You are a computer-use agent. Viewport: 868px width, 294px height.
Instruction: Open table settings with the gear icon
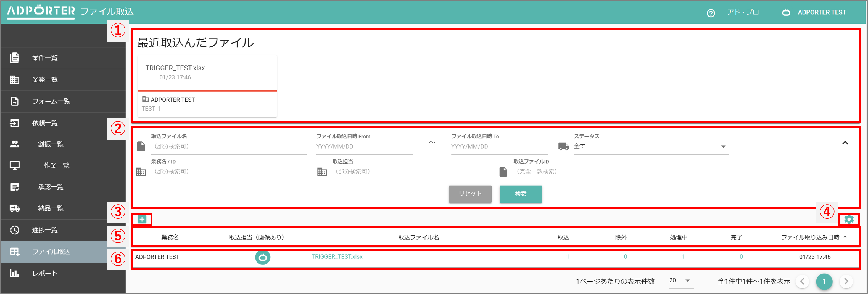(849, 220)
